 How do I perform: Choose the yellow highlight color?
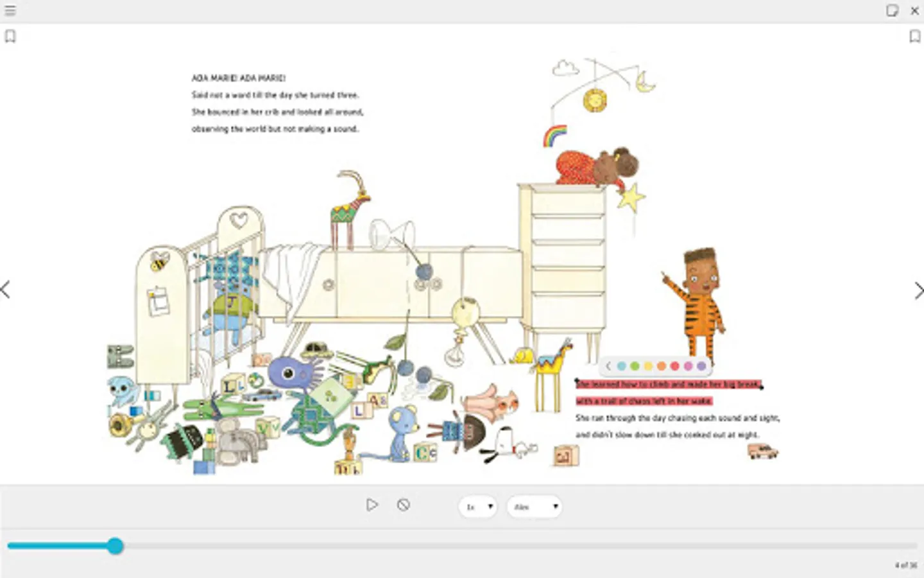click(x=648, y=366)
